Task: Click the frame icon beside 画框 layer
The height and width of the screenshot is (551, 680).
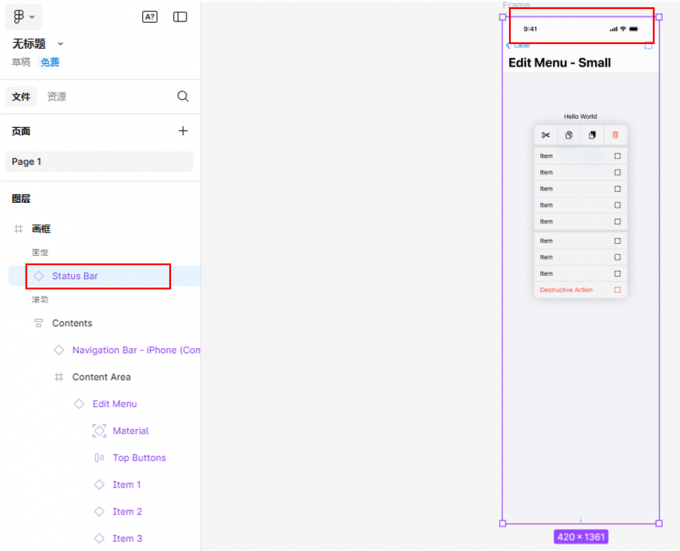Action: 18,228
